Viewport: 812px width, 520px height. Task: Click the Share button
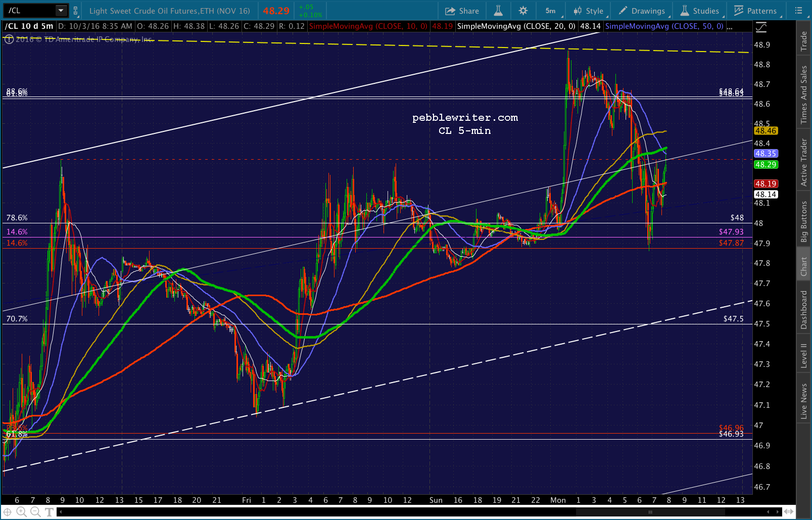pyautogui.click(x=462, y=11)
